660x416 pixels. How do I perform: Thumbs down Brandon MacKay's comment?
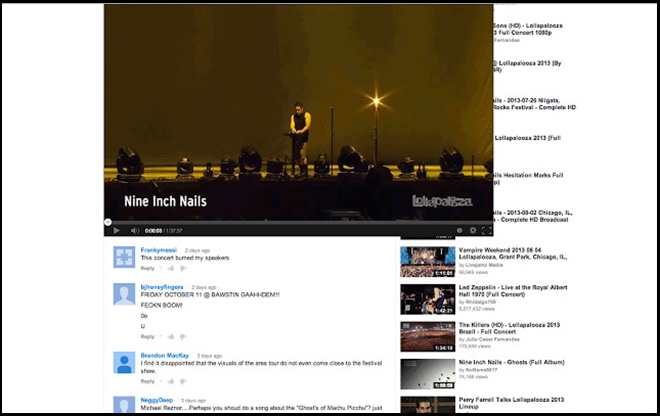point(182,381)
